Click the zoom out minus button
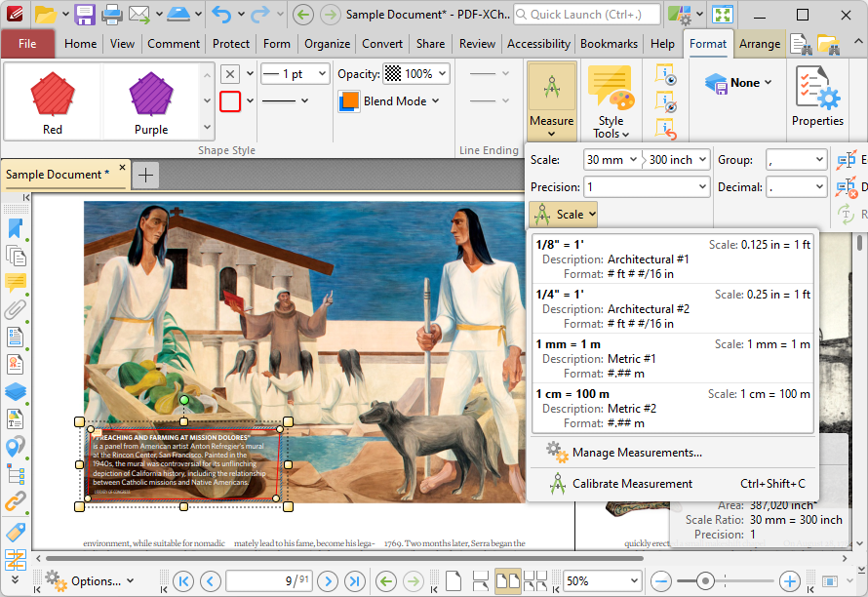This screenshot has height=597, width=868. pyautogui.click(x=661, y=581)
